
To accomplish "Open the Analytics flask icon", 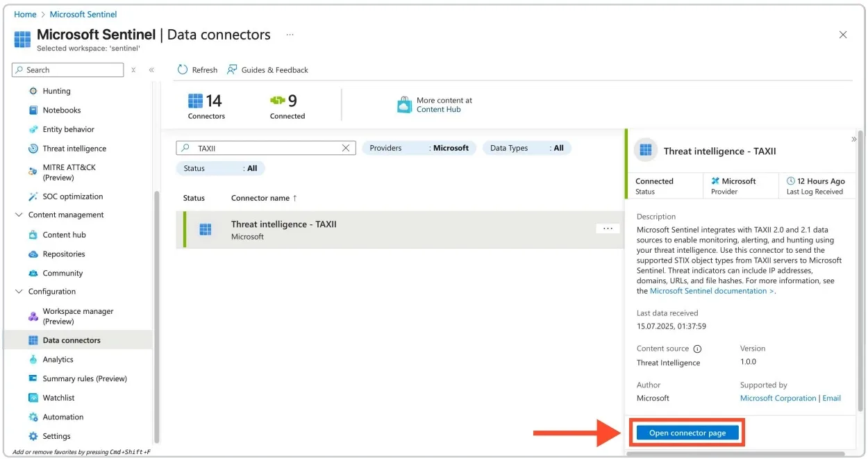I will click(33, 360).
